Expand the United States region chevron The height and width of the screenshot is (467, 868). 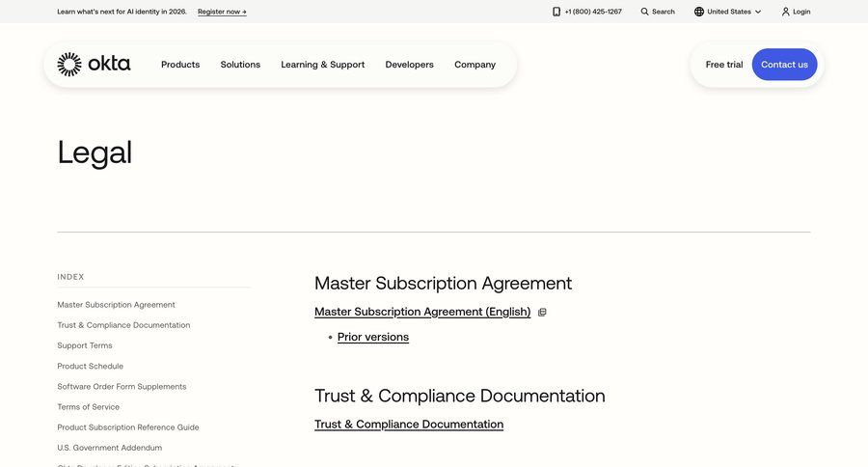pyautogui.click(x=758, y=12)
